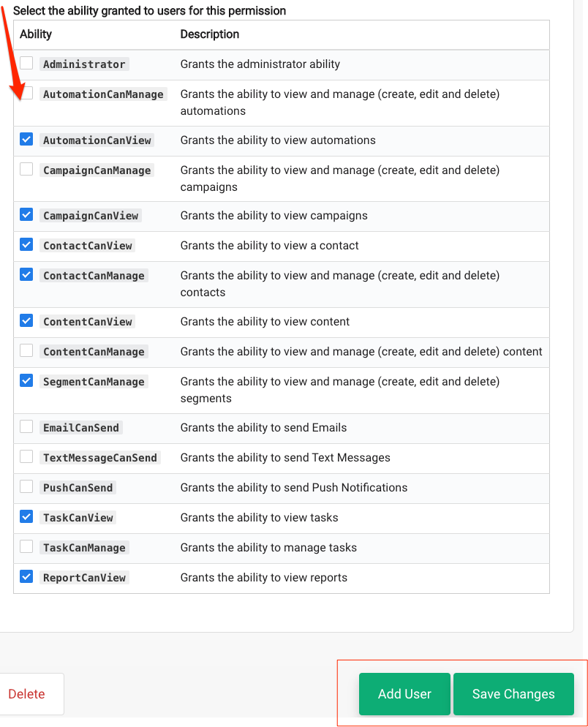This screenshot has width=588, height=727.
Task: Uncheck the AutomationCanView ability
Action: 26,139
